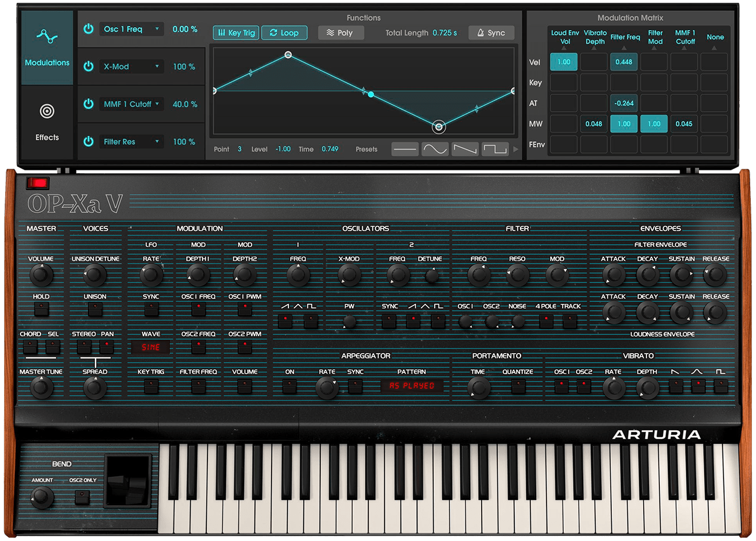Switch to the Modulations tab
The width and height of the screenshot is (756, 541).
pos(47,48)
